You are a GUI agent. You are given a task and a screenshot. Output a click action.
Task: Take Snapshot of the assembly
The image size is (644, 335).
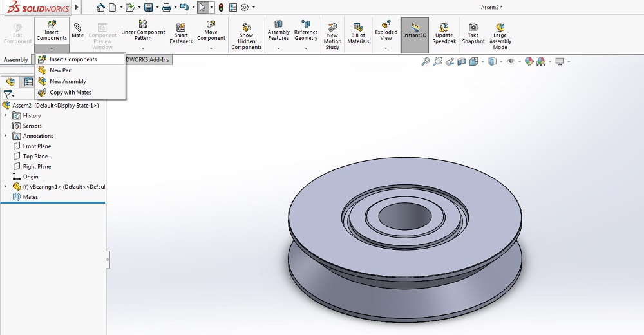point(473,33)
